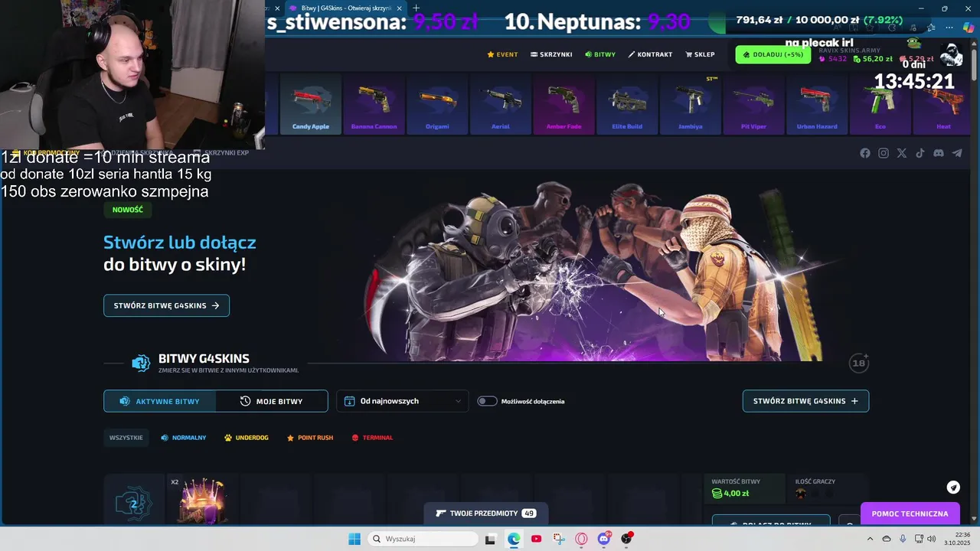Viewport: 980px width, 551px height.
Task: Click the 18+ age restriction badge
Action: click(x=859, y=363)
